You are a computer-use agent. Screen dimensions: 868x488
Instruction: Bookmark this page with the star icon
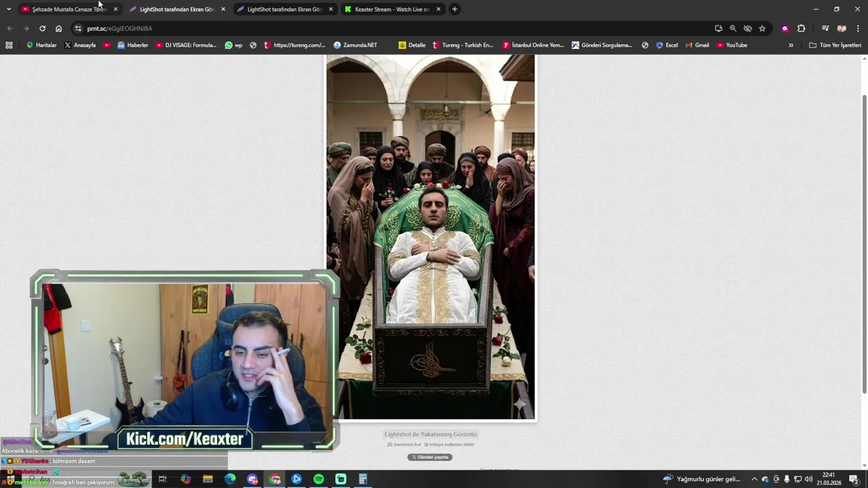[x=762, y=28]
